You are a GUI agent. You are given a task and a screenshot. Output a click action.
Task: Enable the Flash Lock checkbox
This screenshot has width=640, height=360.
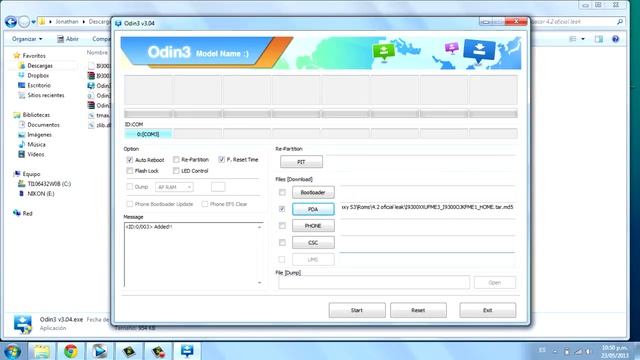(130, 171)
